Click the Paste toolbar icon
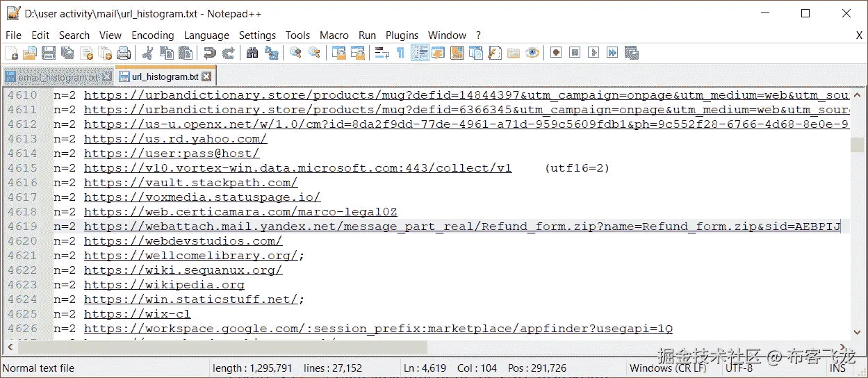The image size is (868, 378). (185, 53)
